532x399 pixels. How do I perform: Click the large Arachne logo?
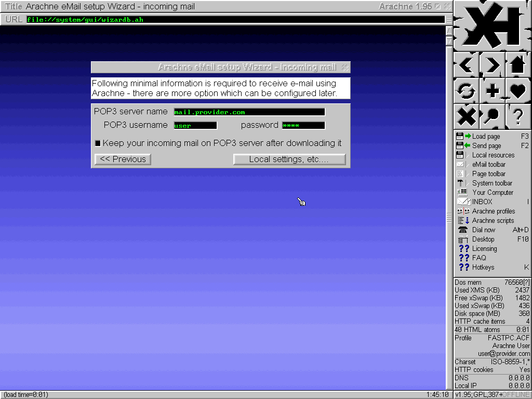(x=492, y=25)
